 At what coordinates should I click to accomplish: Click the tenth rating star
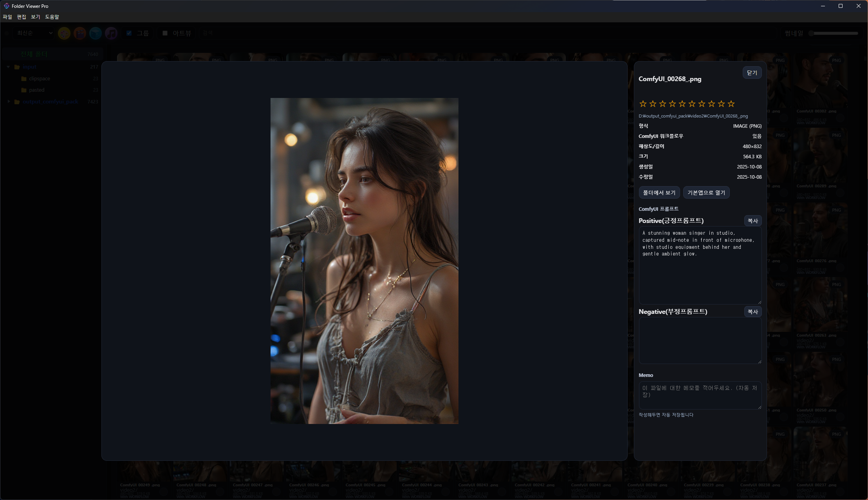(x=731, y=104)
